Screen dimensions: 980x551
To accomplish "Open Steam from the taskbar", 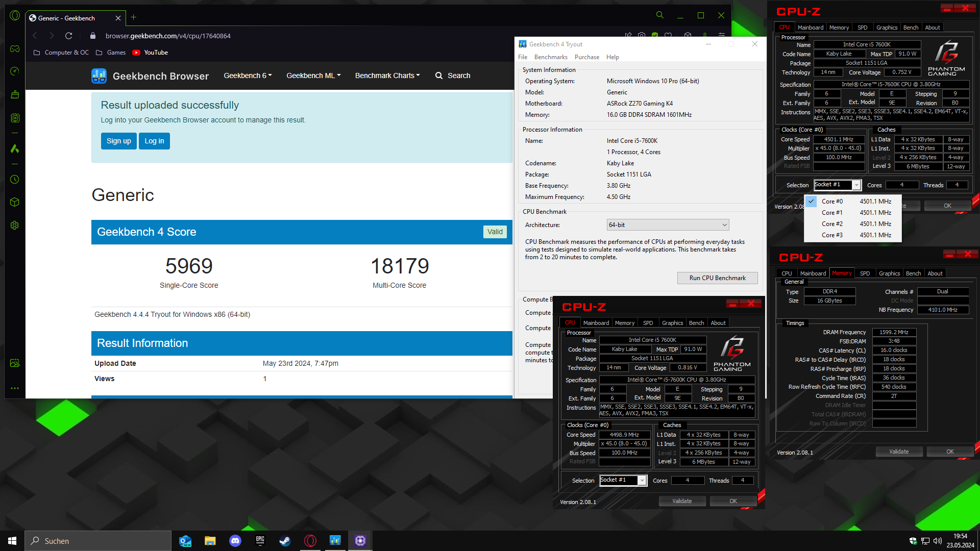I will pyautogui.click(x=285, y=541).
